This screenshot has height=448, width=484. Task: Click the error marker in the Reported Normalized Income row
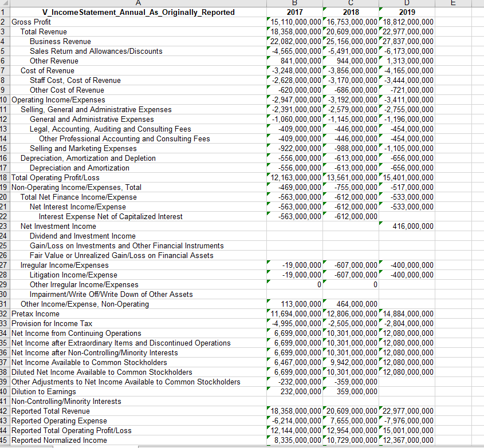[x=268, y=438]
